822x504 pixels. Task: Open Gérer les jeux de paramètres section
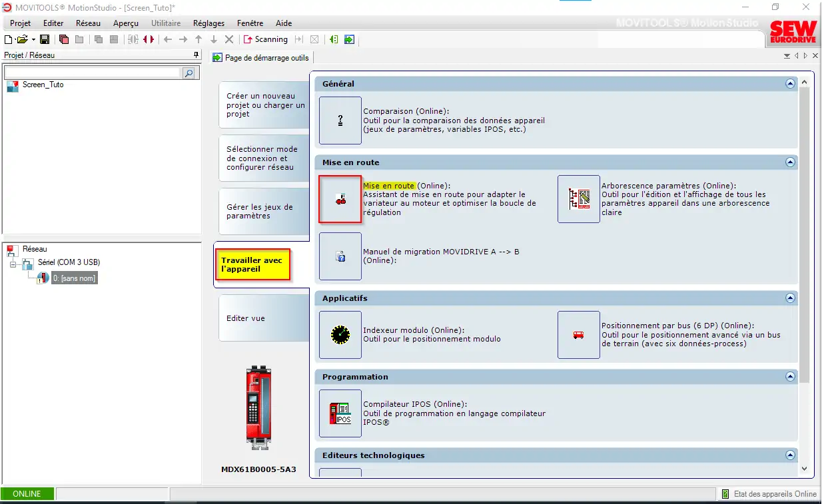coord(265,212)
